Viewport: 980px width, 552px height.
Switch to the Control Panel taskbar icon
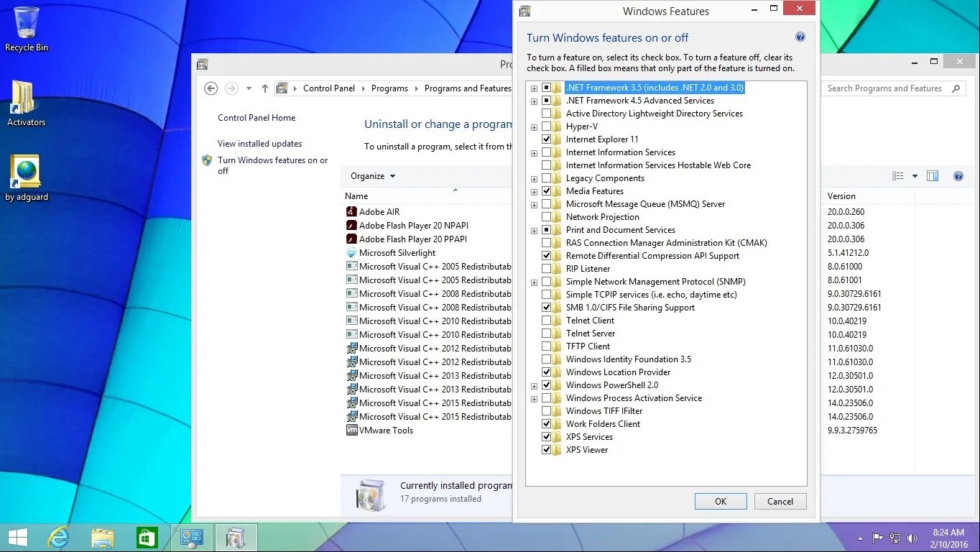click(192, 537)
